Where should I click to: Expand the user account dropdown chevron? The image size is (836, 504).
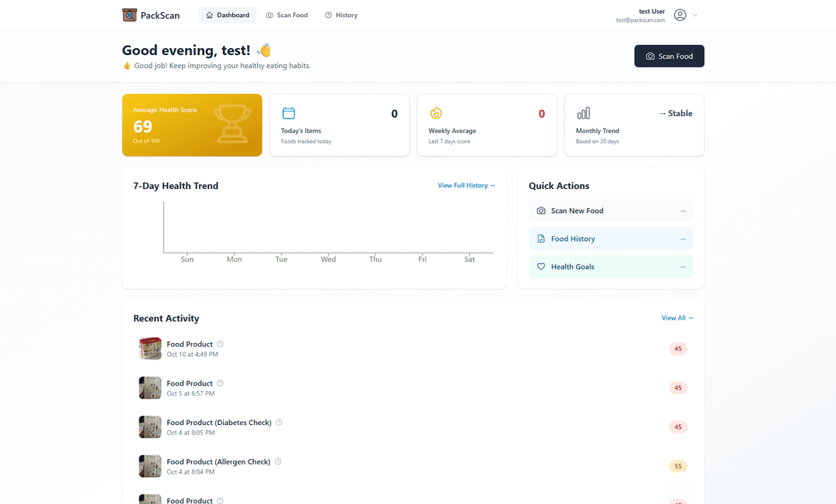point(695,15)
